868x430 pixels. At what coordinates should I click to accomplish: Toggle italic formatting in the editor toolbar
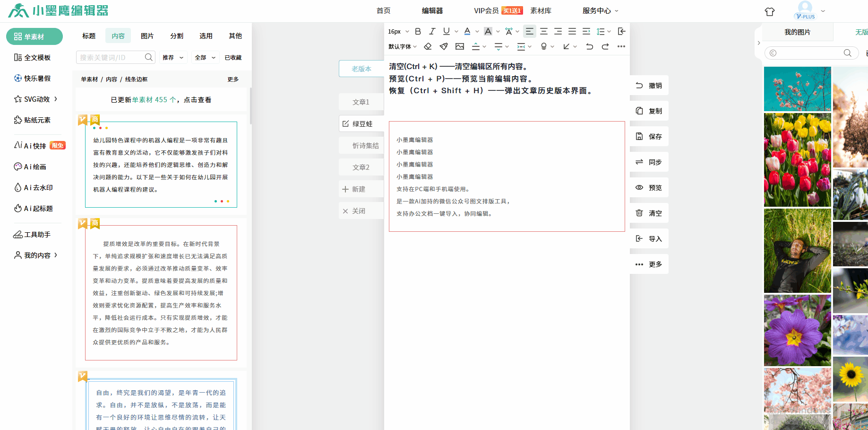[x=432, y=31]
